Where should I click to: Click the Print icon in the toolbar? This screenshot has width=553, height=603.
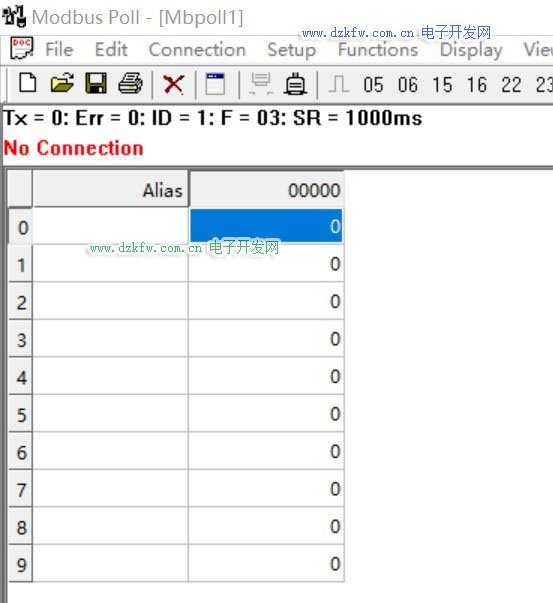[x=130, y=83]
